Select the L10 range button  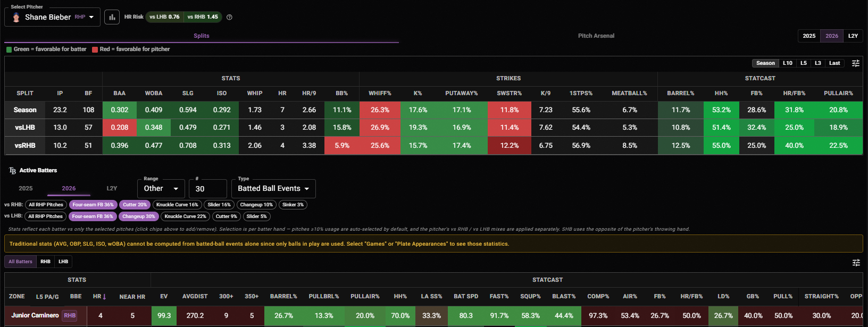788,63
